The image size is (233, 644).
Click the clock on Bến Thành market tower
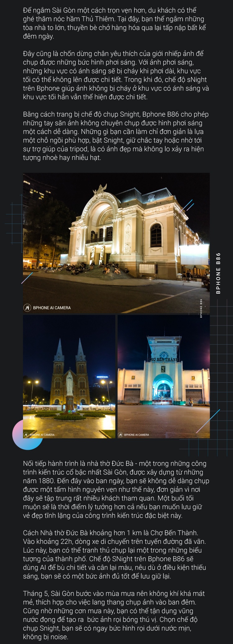click(x=164, y=355)
